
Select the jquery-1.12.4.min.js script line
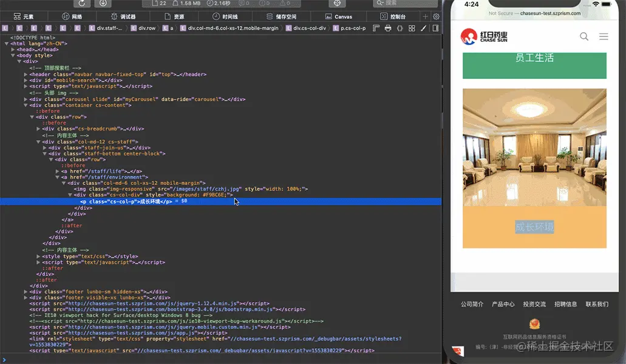(149, 303)
